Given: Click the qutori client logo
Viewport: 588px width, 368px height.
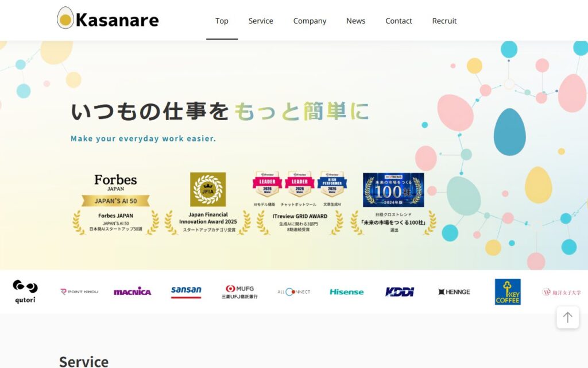Looking at the screenshot, I should tap(25, 292).
